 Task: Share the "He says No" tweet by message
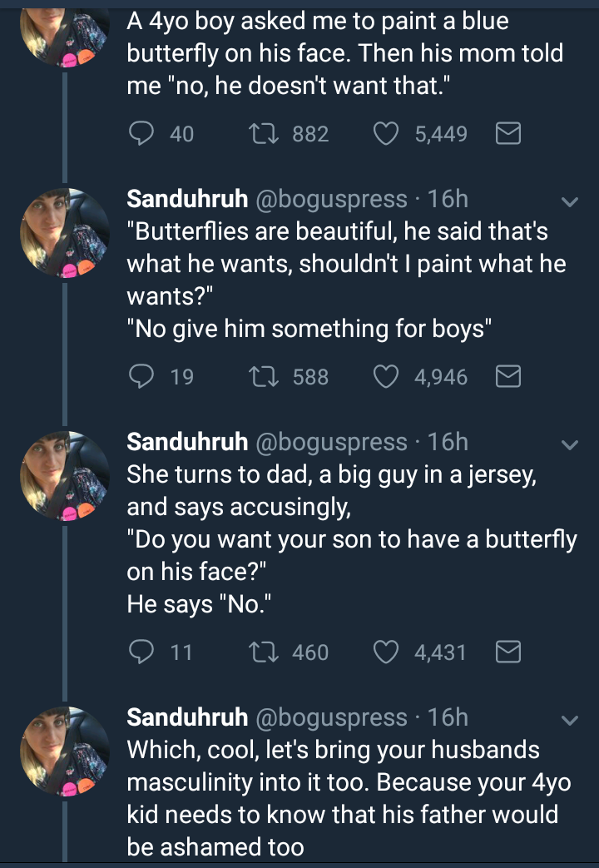coord(507,652)
